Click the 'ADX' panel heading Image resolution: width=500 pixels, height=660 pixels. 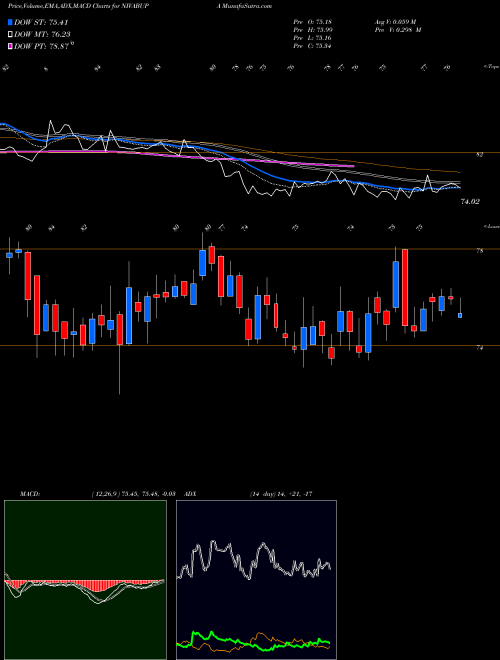tap(191, 494)
